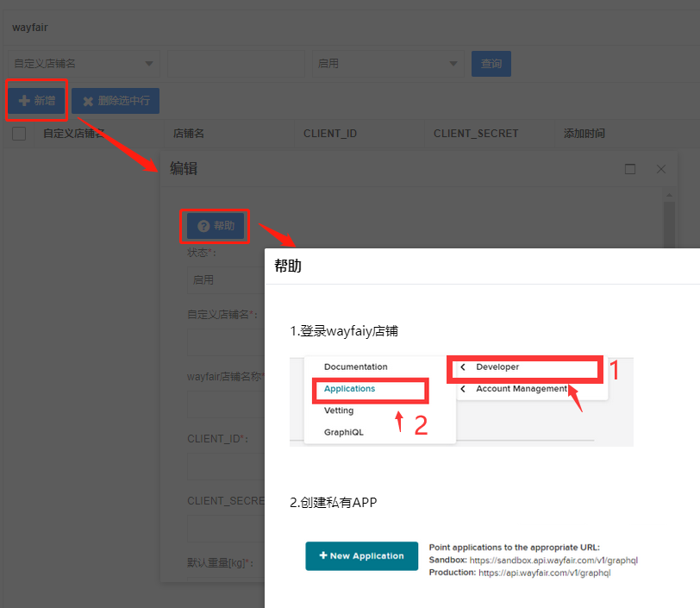700x608 pixels.
Task: Click the CLIENT_ID column header
Action: click(330, 134)
